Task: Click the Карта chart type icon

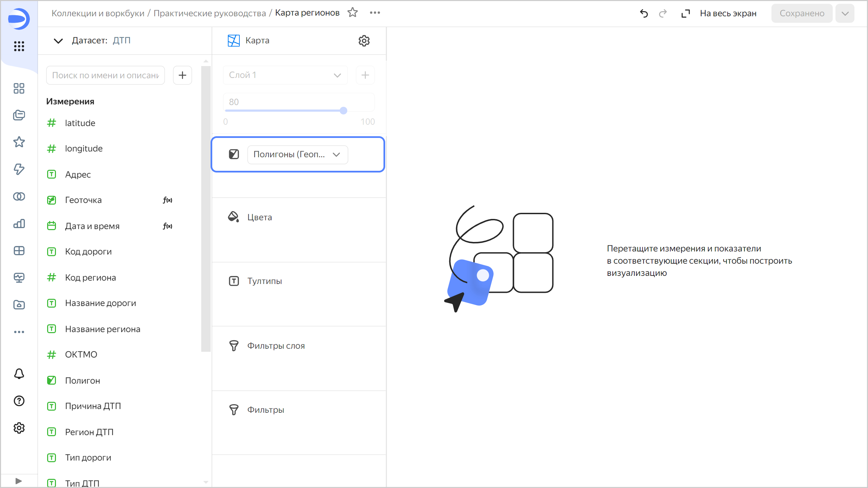Action: [234, 41]
